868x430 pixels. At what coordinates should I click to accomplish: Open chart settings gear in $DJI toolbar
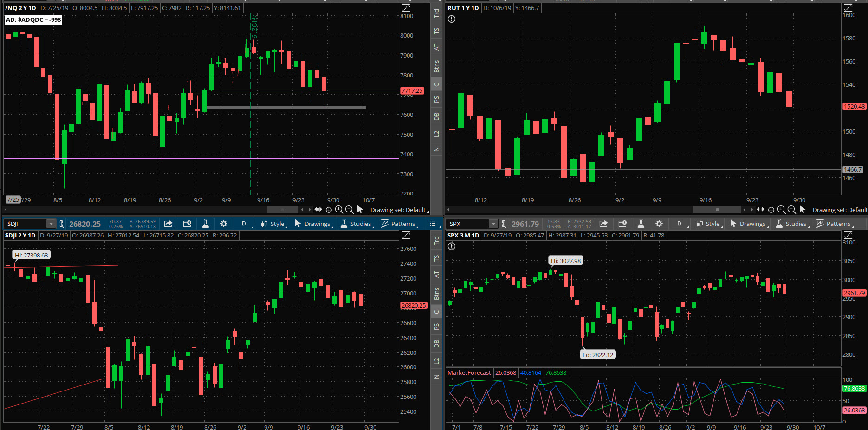(x=224, y=224)
